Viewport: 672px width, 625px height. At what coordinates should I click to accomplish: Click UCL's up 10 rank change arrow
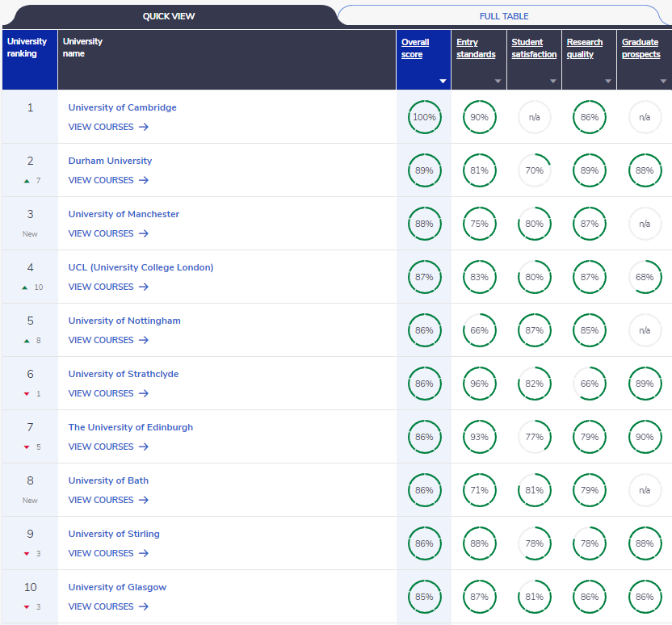pyautogui.click(x=25, y=287)
